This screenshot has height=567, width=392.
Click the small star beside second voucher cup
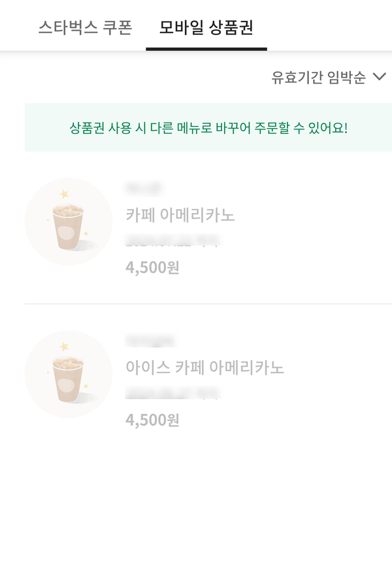click(x=86, y=385)
